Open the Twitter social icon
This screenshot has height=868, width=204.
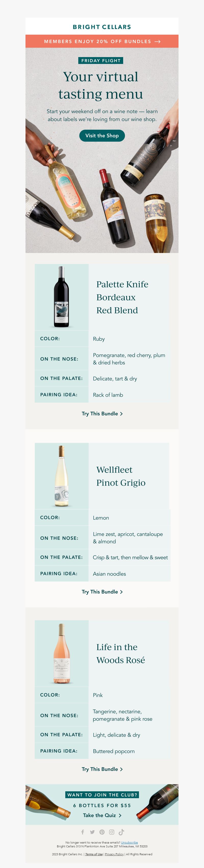pyautogui.click(x=92, y=832)
